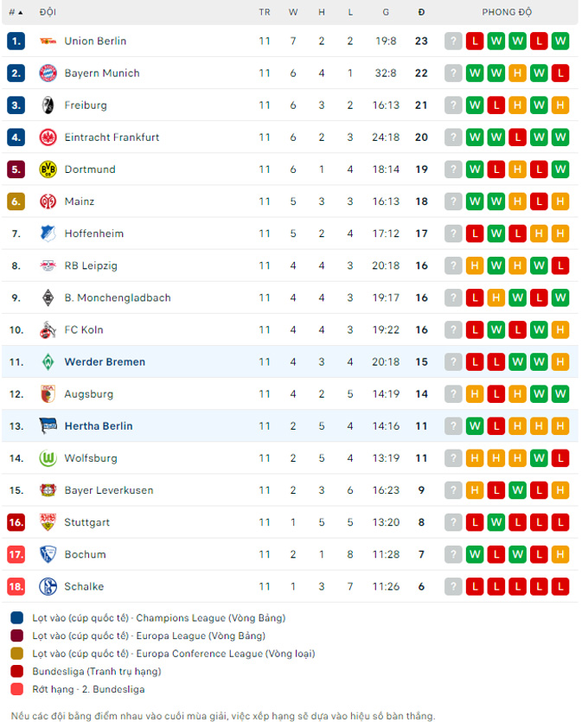Open the Bayer Leverkusen team link

pos(109,490)
